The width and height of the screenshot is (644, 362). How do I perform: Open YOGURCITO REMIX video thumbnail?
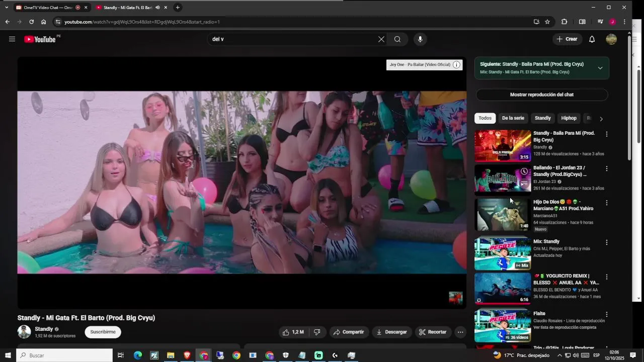pos(503,289)
